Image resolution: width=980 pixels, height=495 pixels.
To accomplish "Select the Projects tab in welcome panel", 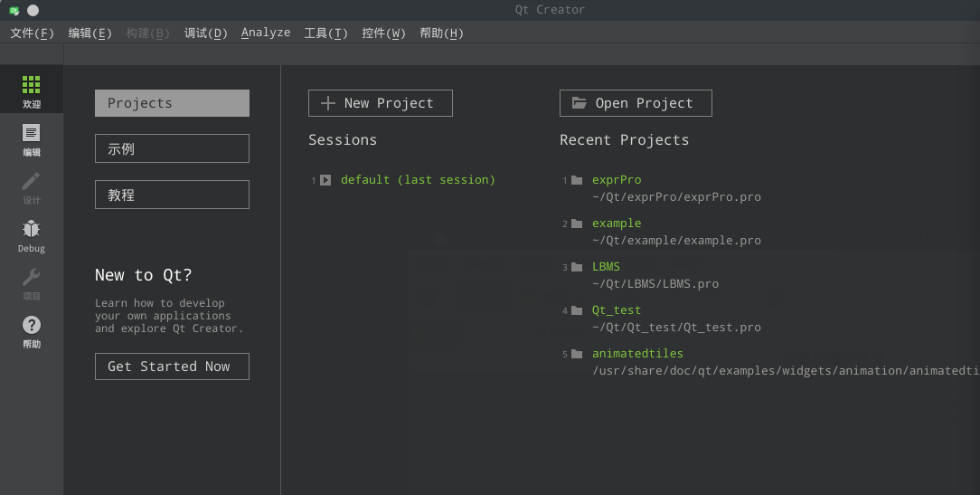I will click(x=172, y=103).
